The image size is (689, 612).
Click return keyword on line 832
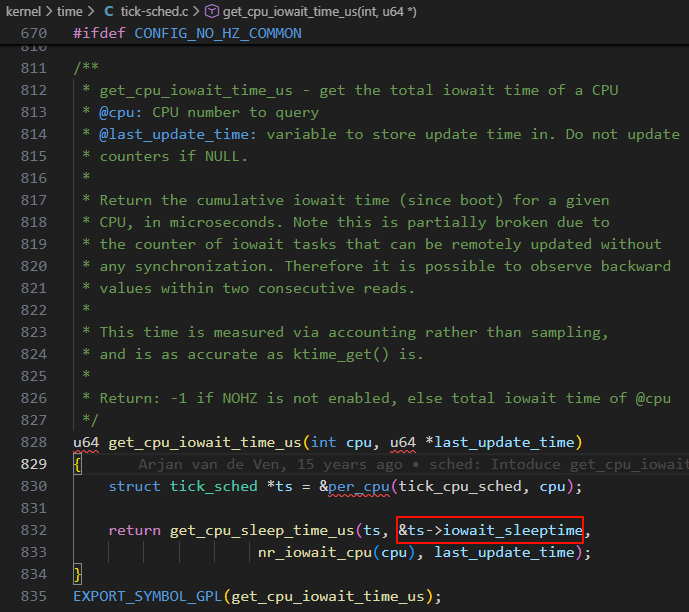tap(134, 530)
